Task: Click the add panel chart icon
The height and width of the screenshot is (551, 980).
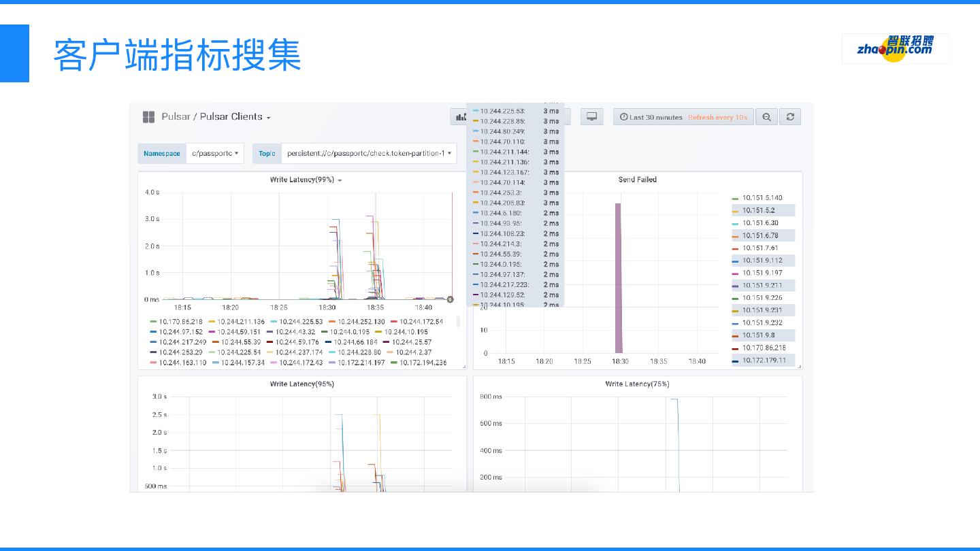Action: click(460, 117)
